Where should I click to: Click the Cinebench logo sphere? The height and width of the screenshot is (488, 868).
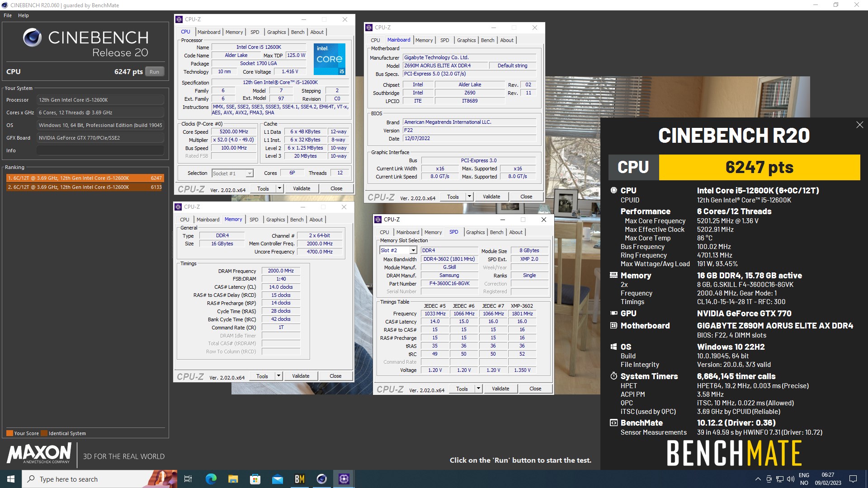click(x=32, y=38)
